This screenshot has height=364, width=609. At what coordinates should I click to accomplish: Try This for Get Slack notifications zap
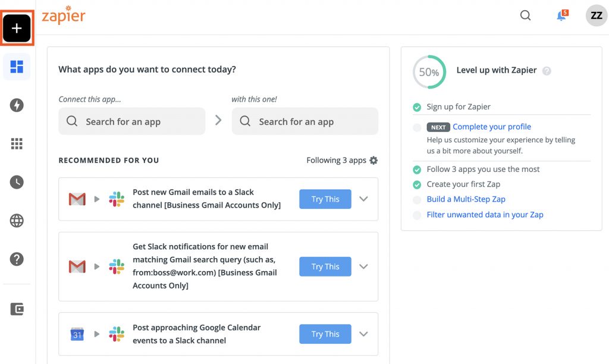point(325,266)
